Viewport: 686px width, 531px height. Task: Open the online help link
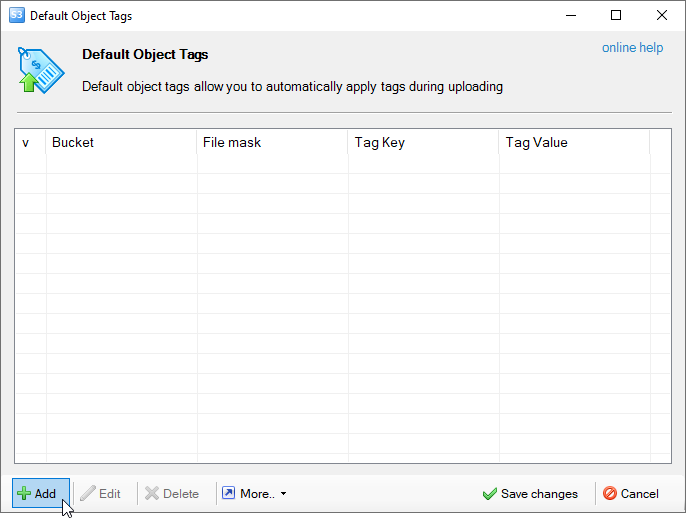(x=632, y=47)
